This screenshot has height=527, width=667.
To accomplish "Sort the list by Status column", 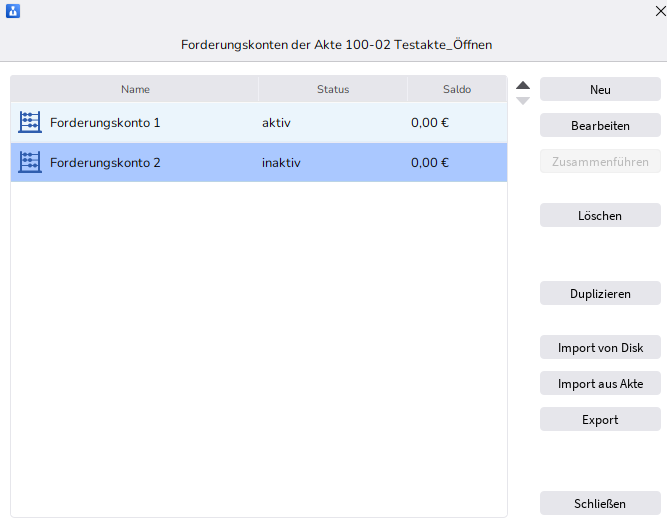I will (333, 89).
